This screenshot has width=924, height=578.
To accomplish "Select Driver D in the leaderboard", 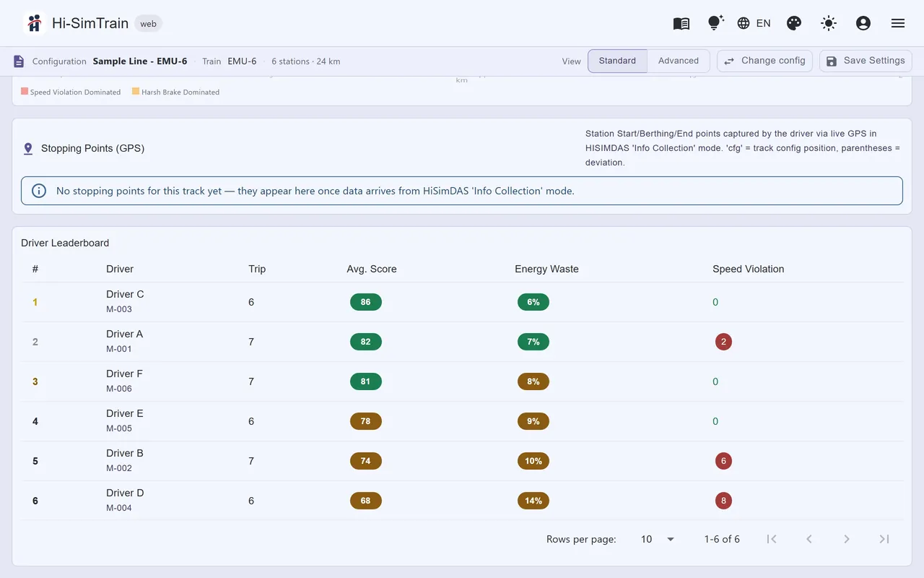I will coord(125,493).
